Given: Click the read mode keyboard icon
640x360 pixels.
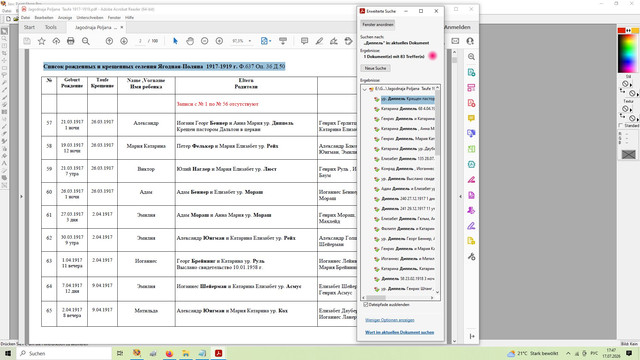Looking at the screenshot, I should click(282, 41).
